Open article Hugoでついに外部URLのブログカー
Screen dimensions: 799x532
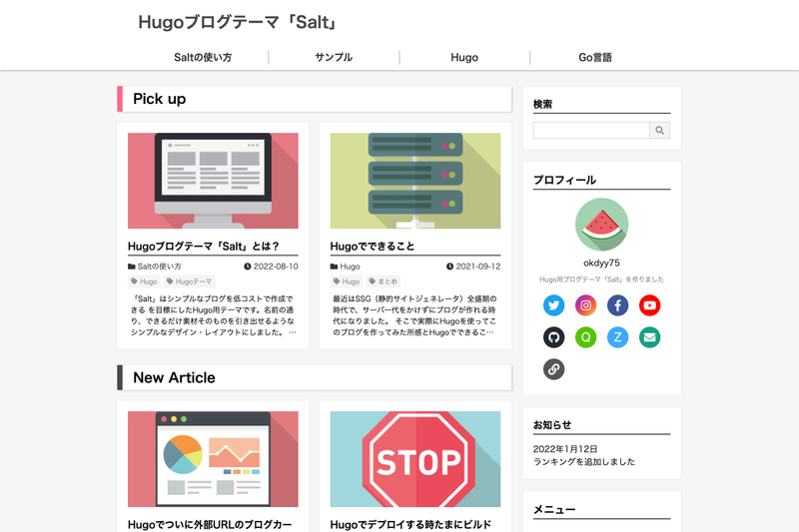pos(210,524)
